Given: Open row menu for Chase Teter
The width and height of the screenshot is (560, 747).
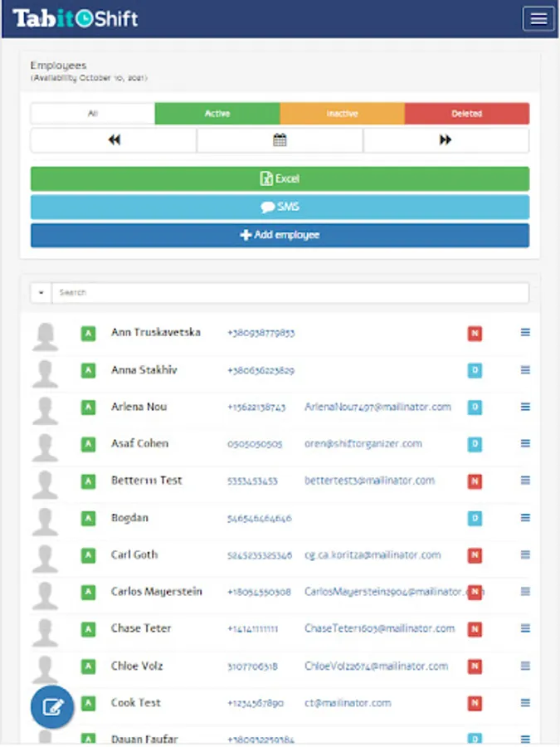Looking at the screenshot, I should 525,628.
